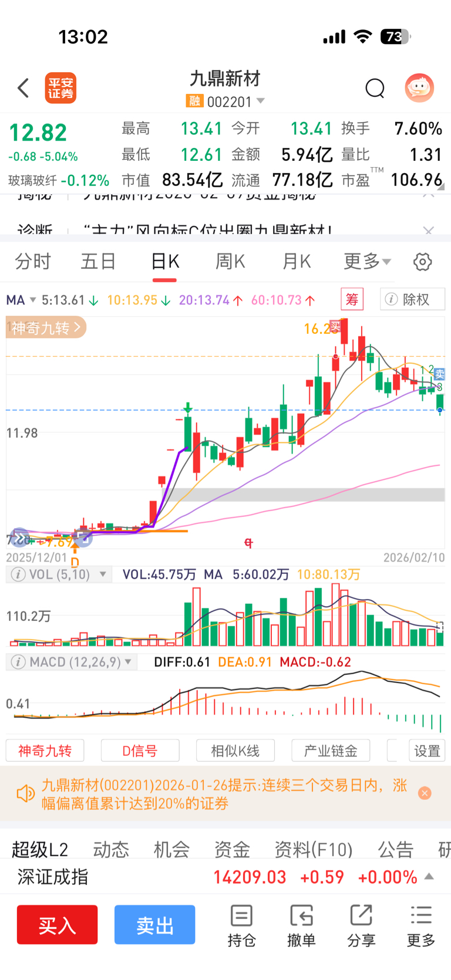Open indicator 设置 button
This screenshot has width=451, height=980.
pos(427,751)
